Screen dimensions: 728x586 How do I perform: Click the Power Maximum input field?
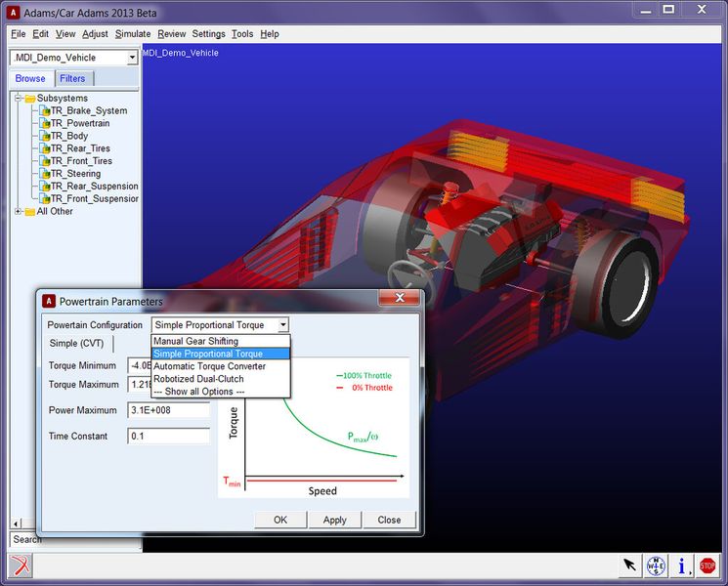coord(169,410)
